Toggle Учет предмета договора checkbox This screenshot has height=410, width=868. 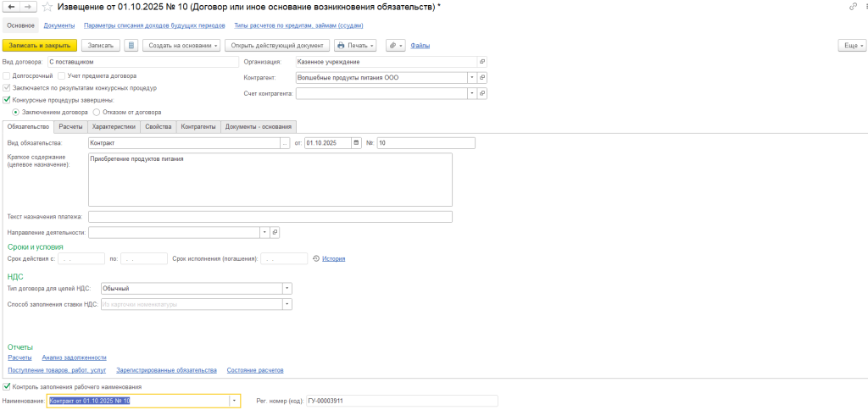coord(73,75)
